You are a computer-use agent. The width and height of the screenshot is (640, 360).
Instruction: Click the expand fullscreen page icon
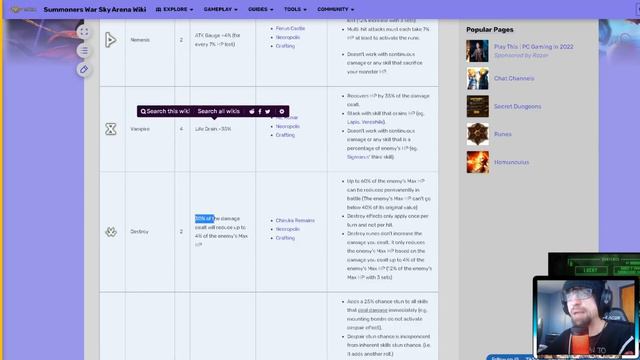pos(84,32)
